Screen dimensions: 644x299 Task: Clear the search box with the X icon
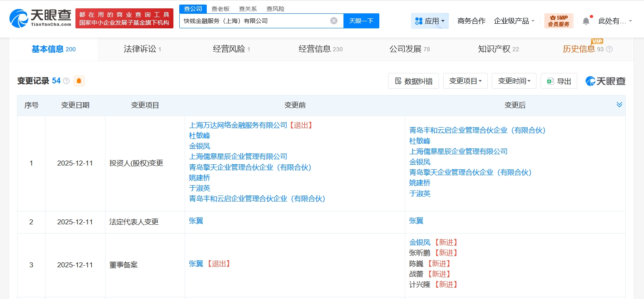pos(333,21)
